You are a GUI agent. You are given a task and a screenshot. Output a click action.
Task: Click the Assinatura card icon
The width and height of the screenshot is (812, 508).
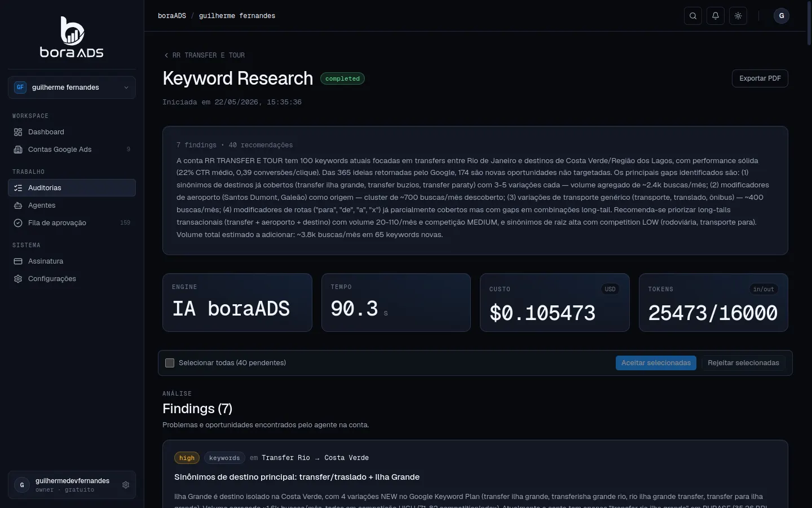point(18,261)
